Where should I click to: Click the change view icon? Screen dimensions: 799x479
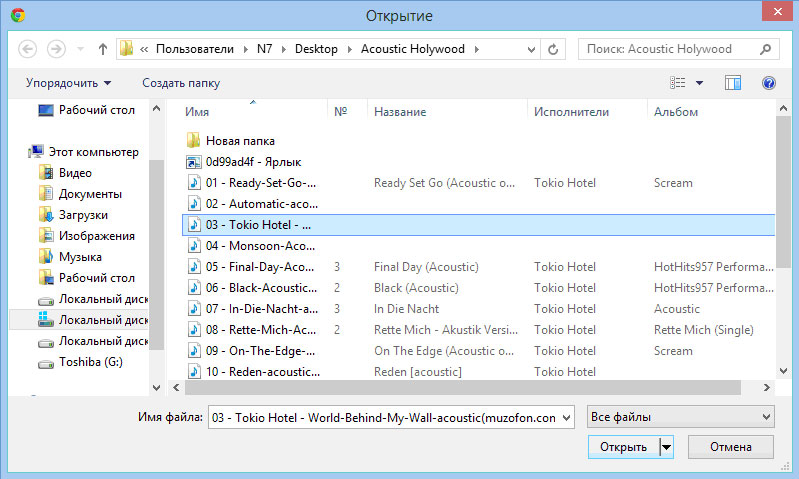click(679, 83)
